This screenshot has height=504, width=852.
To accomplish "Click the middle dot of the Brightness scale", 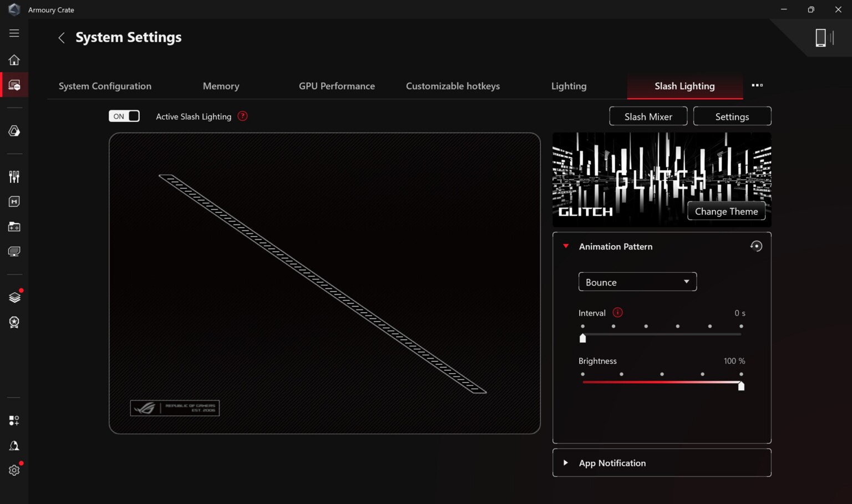I will pyautogui.click(x=662, y=374).
